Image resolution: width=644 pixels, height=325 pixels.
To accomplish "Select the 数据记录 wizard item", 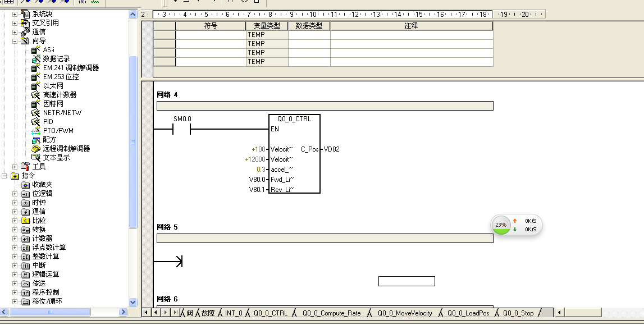I will [x=56, y=59].
